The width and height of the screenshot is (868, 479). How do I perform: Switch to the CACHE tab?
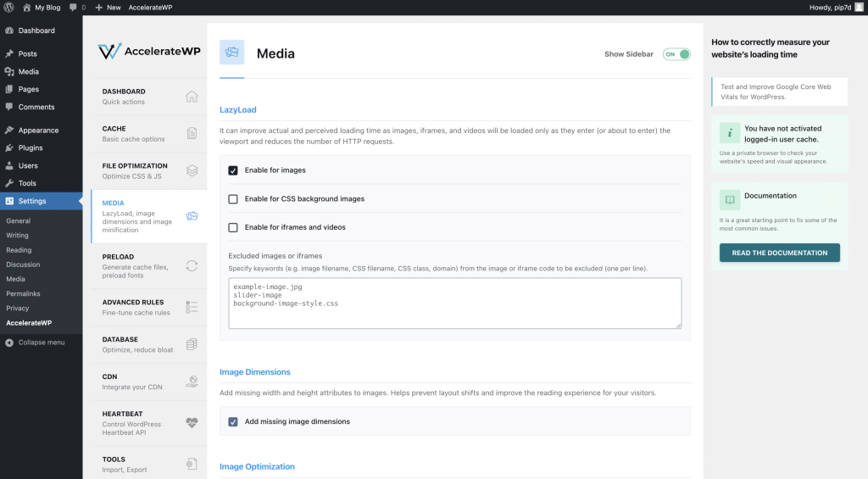tap(149, 133)
